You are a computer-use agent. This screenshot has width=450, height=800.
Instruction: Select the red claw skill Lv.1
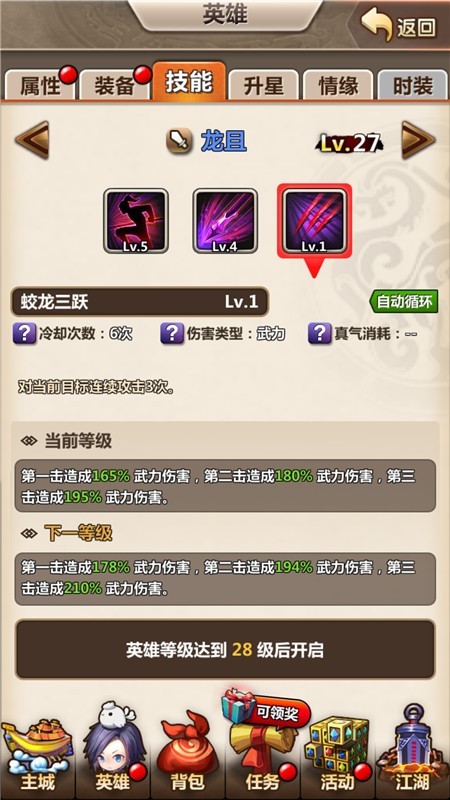[x=314, y=221]
